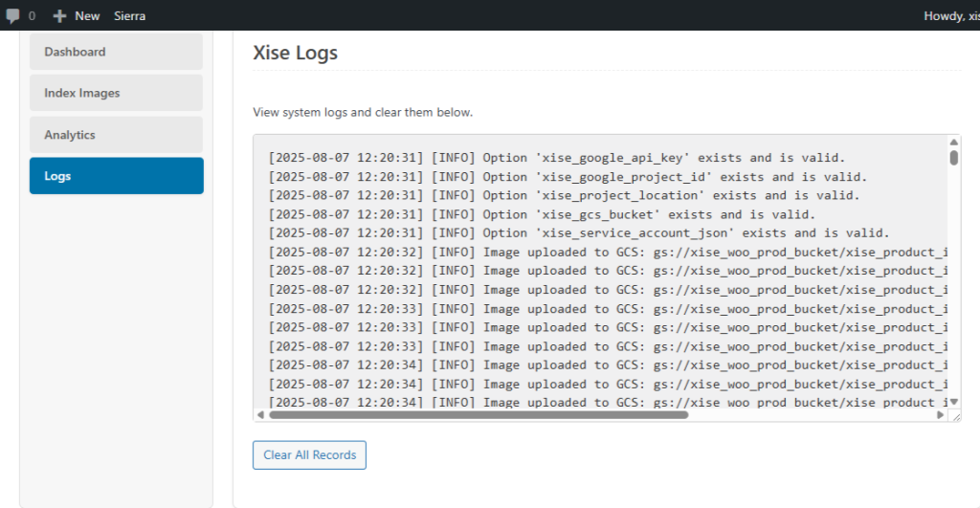Click the log box's scroll-down arrow

tap(954, 403)
